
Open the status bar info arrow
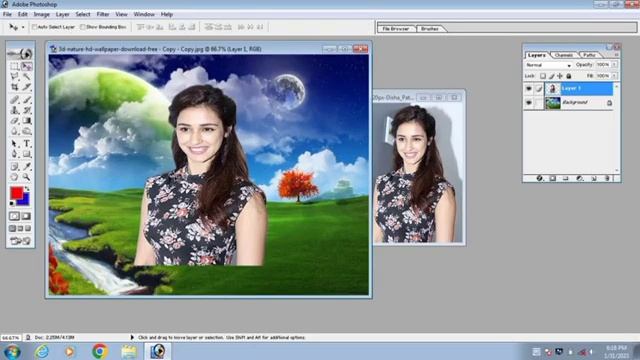(x=132, y=338)
